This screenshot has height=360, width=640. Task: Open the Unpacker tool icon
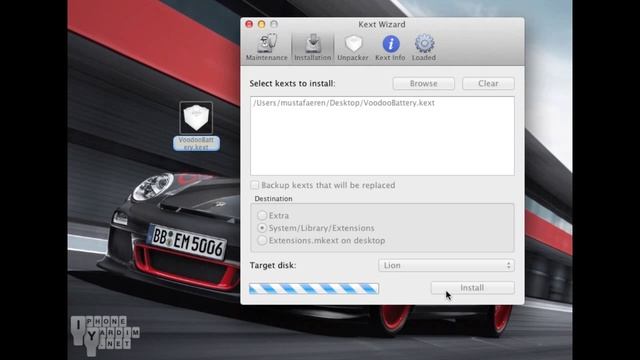click(x=353, y=47)
